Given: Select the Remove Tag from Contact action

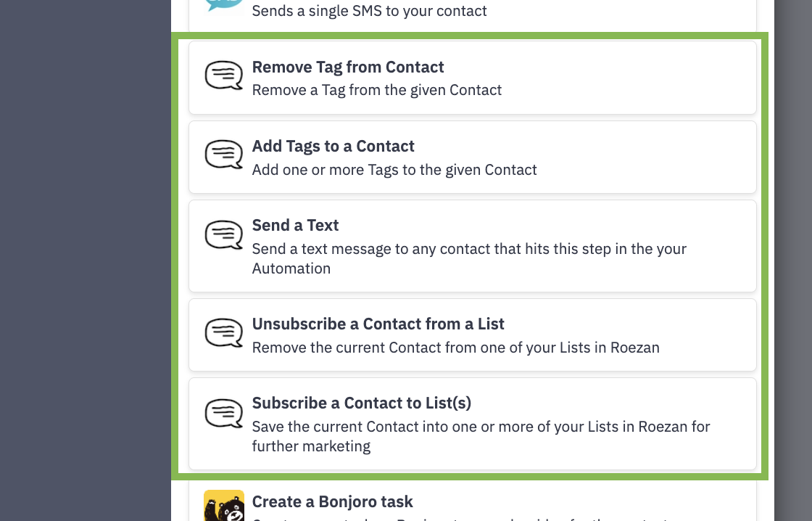Looking at the screenshot, I should 348,67.
